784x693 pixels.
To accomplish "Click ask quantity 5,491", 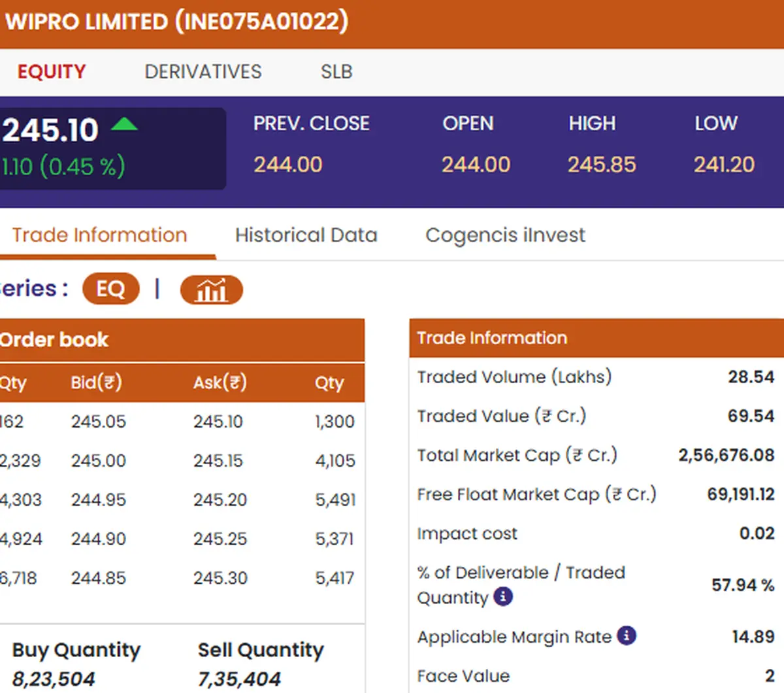I will click(336, 501).
